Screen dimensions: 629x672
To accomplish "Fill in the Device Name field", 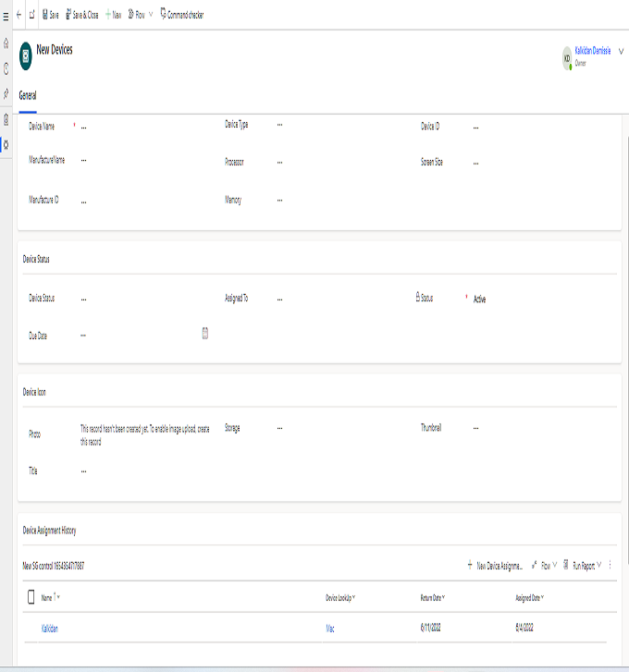I will click(x=146, y=127).
